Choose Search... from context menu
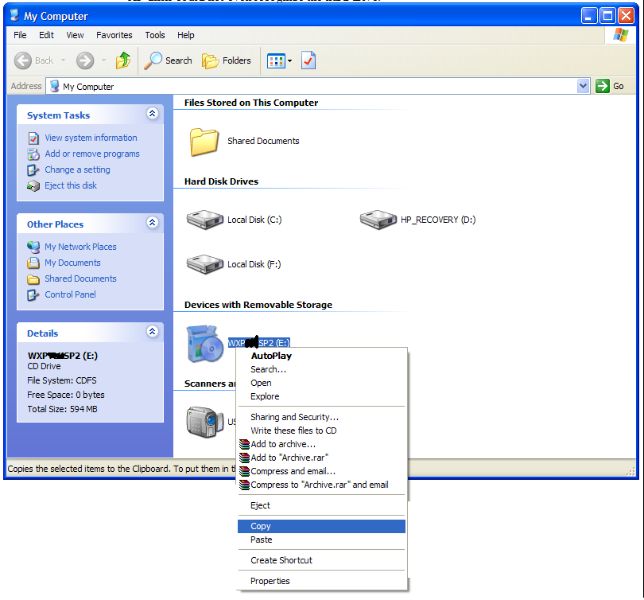 pyautogui.click(x=322, y=370)
